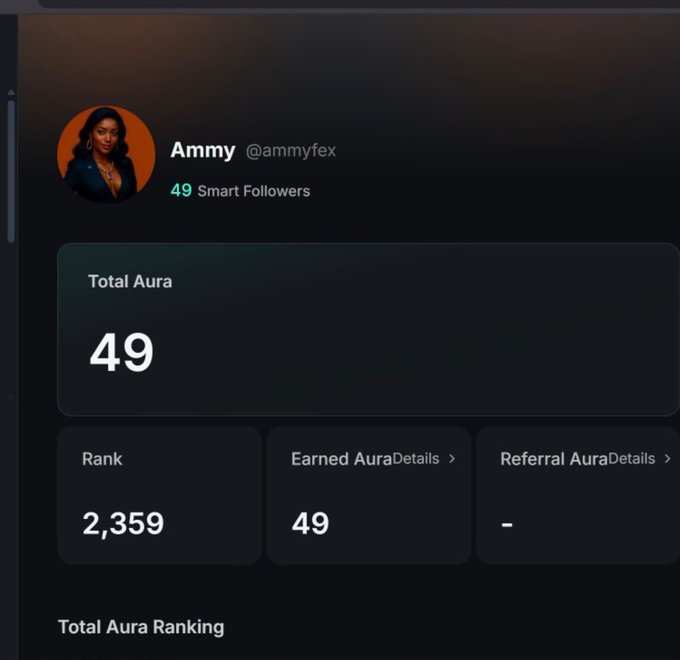The height and width of the screenshot is (660, 680).
Task: Click the Ammy profile name
Action: point(203,150)
